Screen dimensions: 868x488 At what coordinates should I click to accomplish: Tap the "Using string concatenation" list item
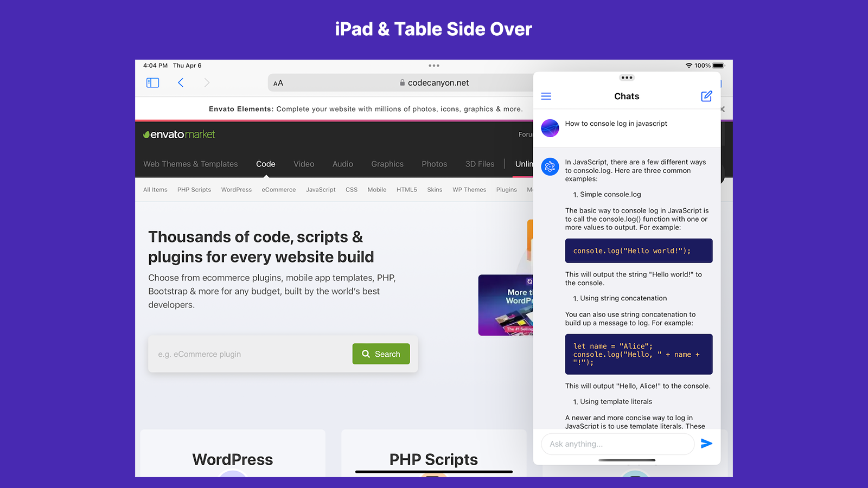[623, 298]
